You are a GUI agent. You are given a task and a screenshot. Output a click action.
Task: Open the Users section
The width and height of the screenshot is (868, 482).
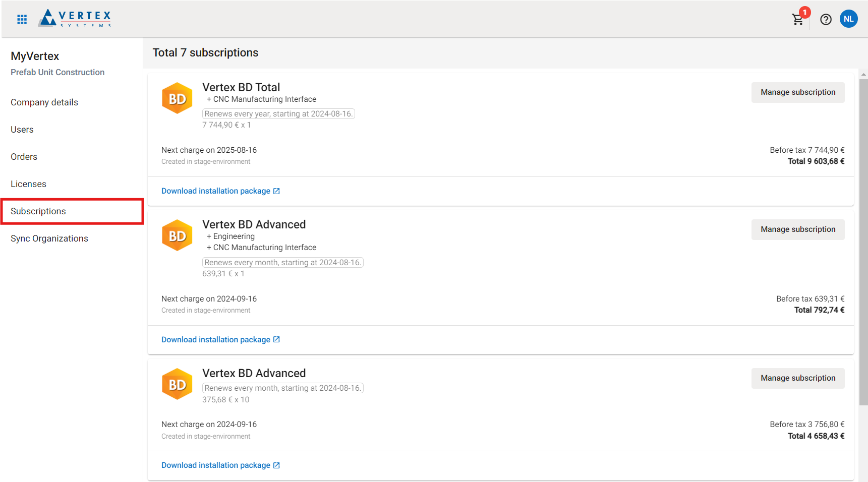tap(22, 130)
